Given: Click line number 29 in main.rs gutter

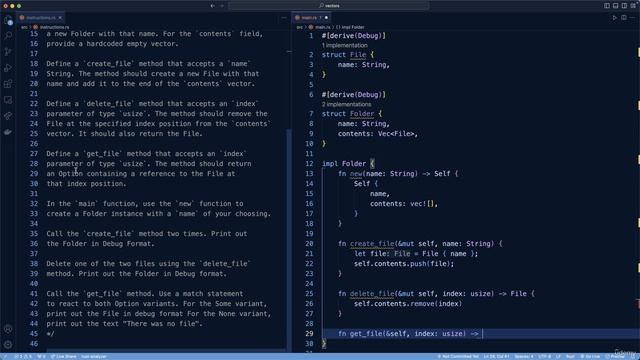Looking at the screenshot, I should [309, 333].
